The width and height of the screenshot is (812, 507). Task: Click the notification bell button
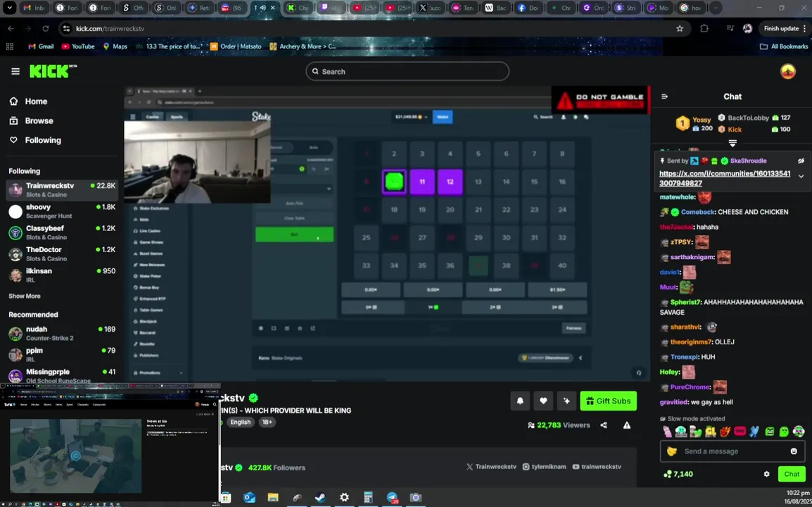520,401
